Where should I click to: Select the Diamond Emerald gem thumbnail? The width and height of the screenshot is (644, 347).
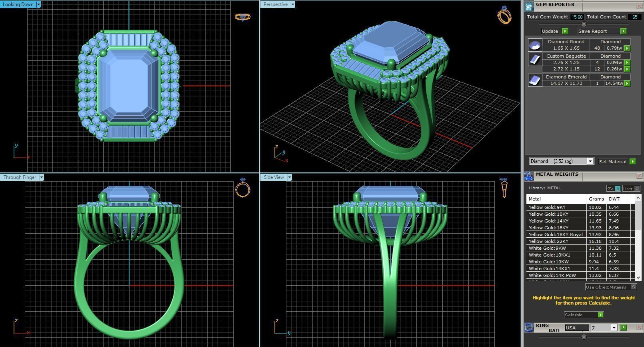coord(535,80)
